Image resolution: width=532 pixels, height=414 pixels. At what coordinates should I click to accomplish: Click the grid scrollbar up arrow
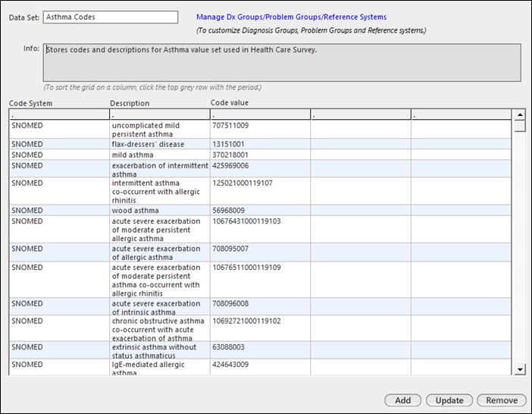[520, 114]
